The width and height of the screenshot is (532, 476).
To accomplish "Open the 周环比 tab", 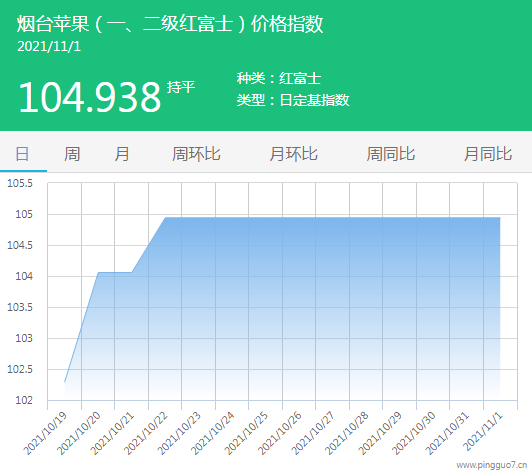I will pyautogui.click(x=196, y=154).
